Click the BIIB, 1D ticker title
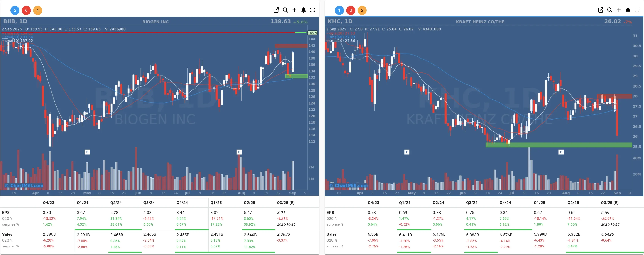Image resolution: width=644 pixels, height=255 pixels. 15,21
